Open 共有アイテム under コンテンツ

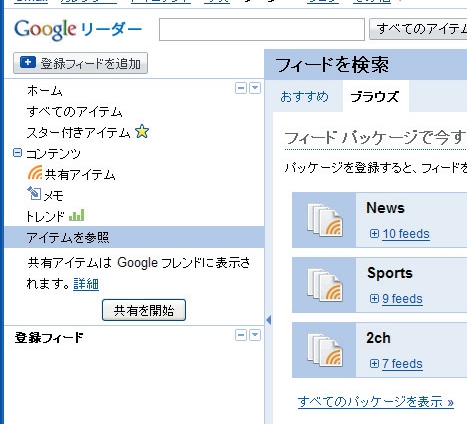(80, 174)
